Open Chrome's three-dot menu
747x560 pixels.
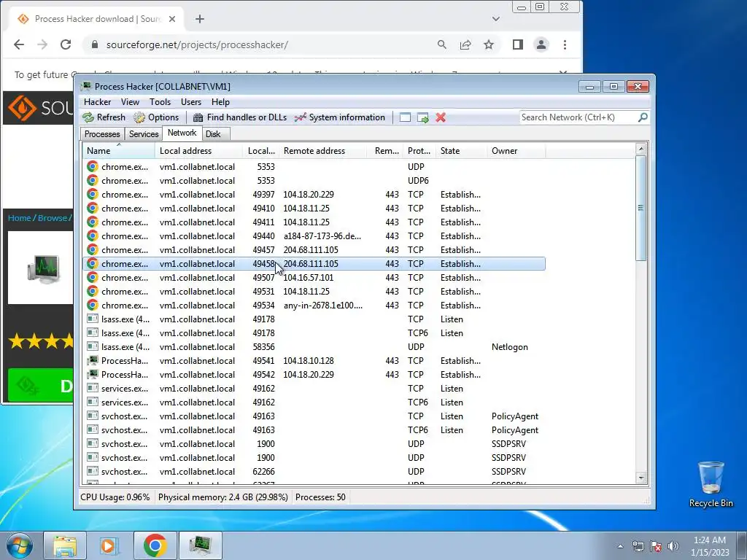[565, 44]
